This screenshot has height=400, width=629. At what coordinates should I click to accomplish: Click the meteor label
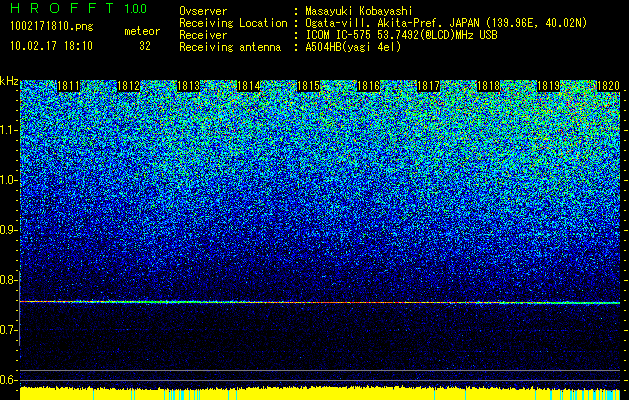click(142, 31)
